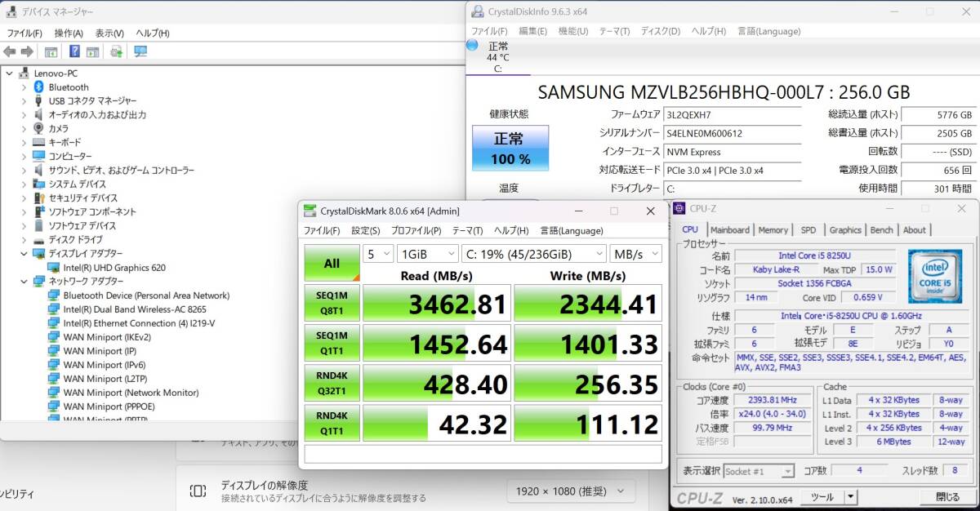
Task: Switch to the SPD tab in CPU-Z
Action: 808,230
